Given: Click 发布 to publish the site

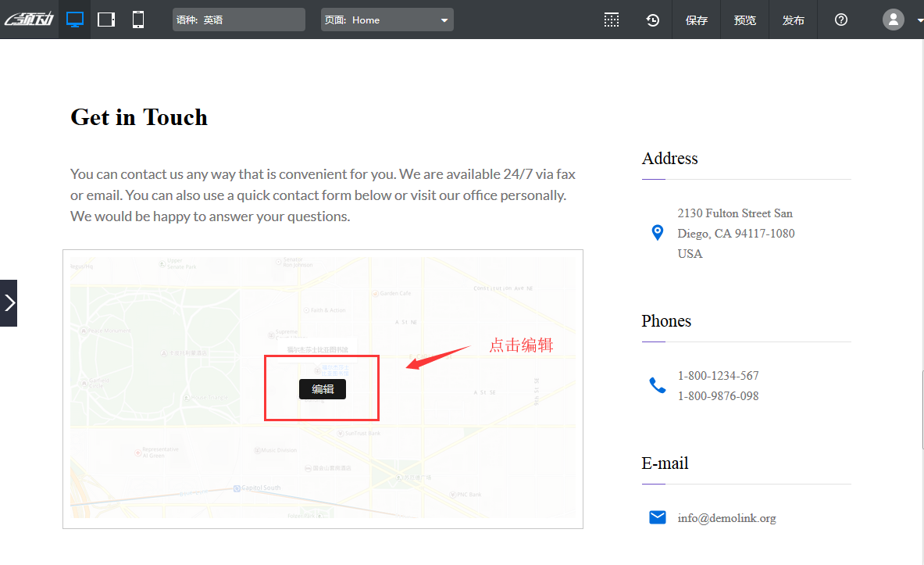Looking at the screenshot, I should tap(793, 20).
